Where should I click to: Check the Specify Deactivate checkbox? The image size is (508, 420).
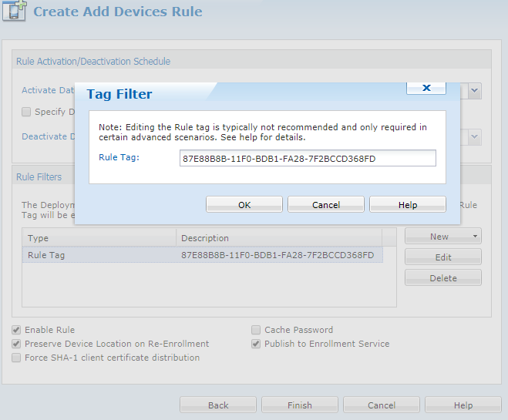(26, 112)
